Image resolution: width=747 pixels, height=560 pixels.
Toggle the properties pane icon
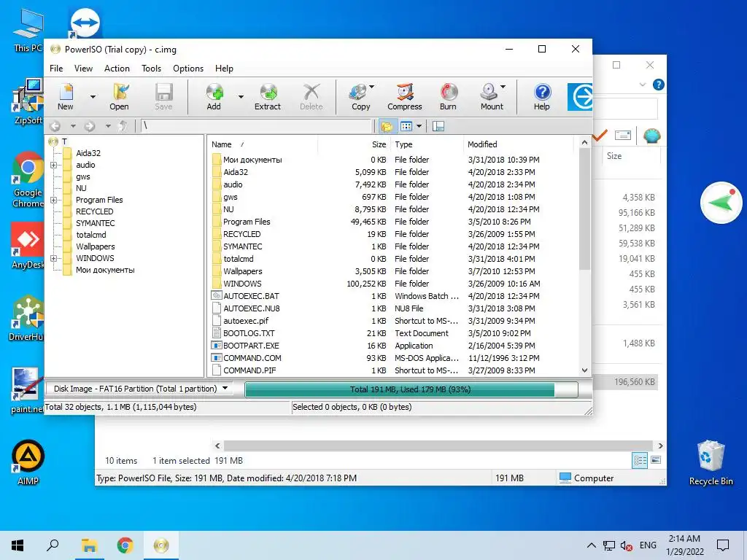point(438,126)
